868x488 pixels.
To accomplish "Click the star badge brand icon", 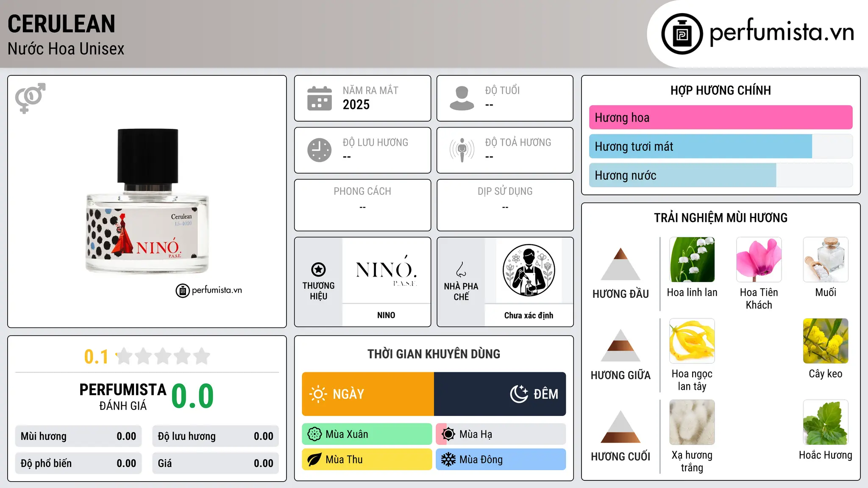I will click(318, 269).
